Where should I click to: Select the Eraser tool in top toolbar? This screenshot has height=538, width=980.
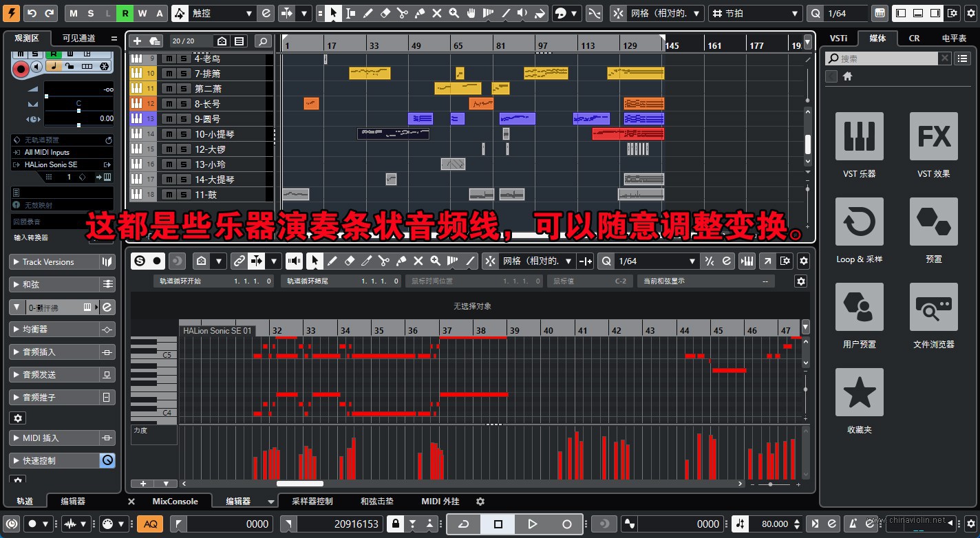tap(385, 13)
